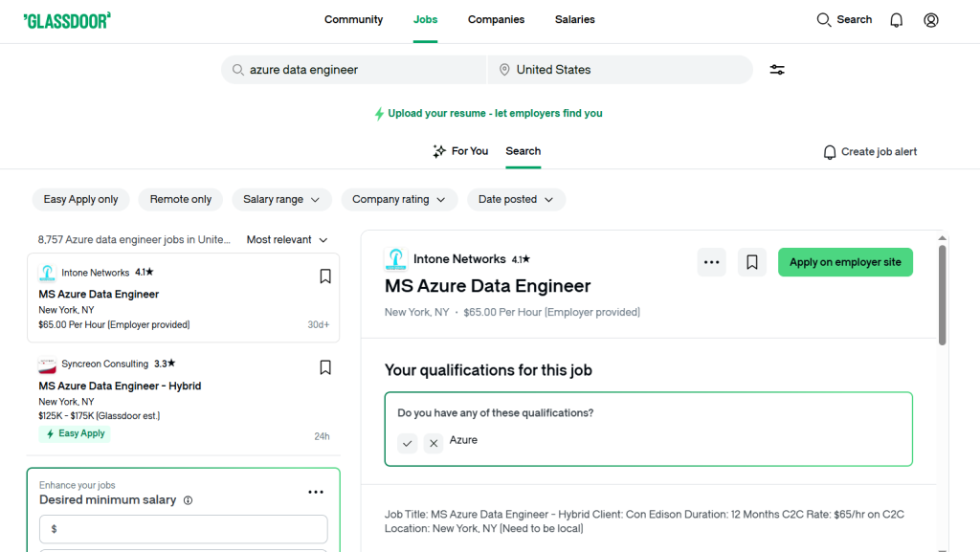Viewport: 980px width, 552px height.
Task: Open the Most relevant sort dropdown
Action: pyautogui.click(x=287, y=240)
